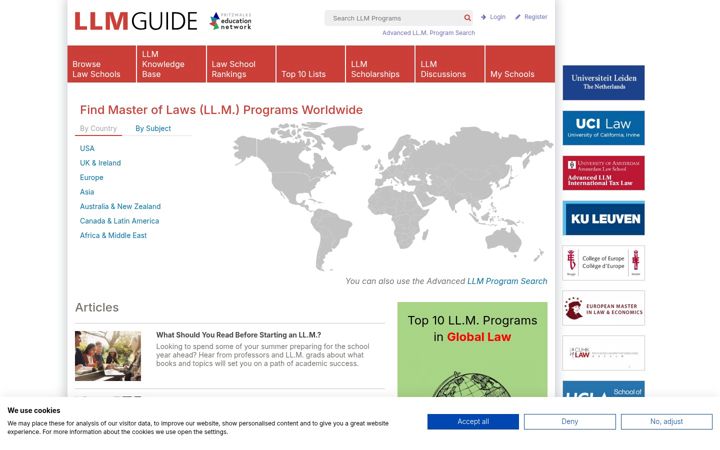Open the Universiteit Leiden banner
Viewport: 720px width, 450px height.
[x=603, y=83]
